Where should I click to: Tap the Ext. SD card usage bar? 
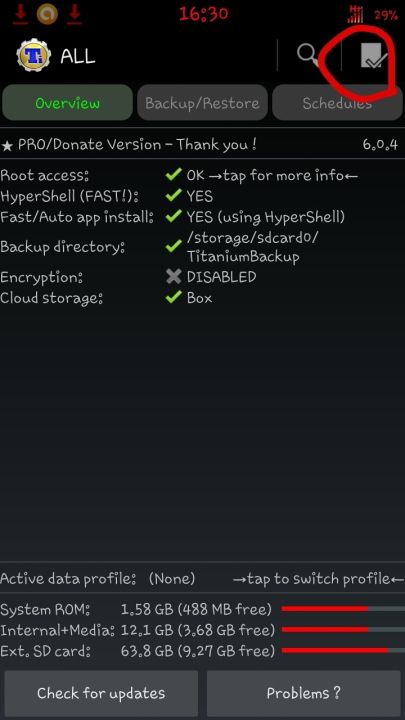point(343,650)
